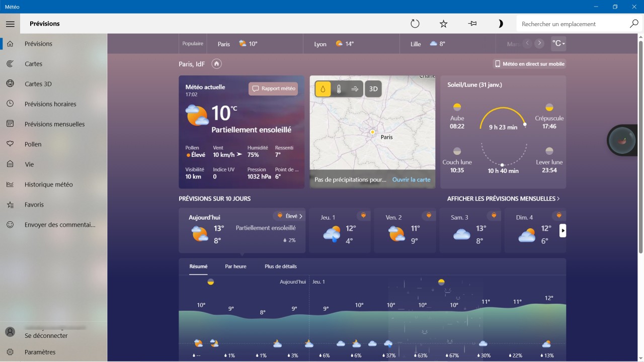Select the wind map layer
Screen dimensions: 644x362
355,89
